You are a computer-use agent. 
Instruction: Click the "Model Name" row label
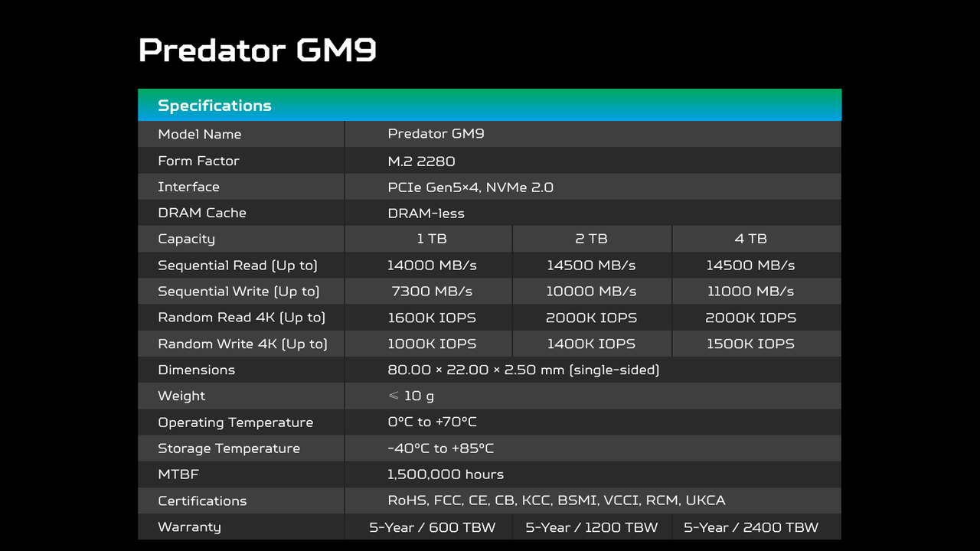pos(199,134)
